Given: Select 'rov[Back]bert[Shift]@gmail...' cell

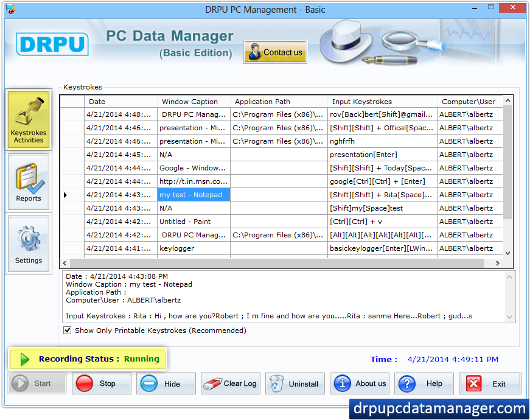Looking at the screenshot, I should click(x=382, y=114).
